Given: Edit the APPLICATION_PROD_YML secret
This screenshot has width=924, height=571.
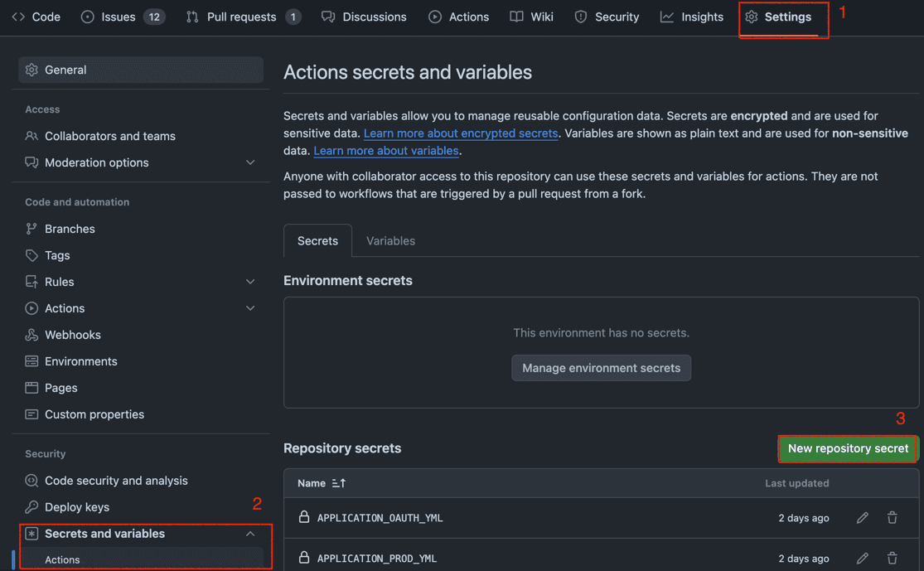Looking at the screenshot, I should tap(863, 558).
